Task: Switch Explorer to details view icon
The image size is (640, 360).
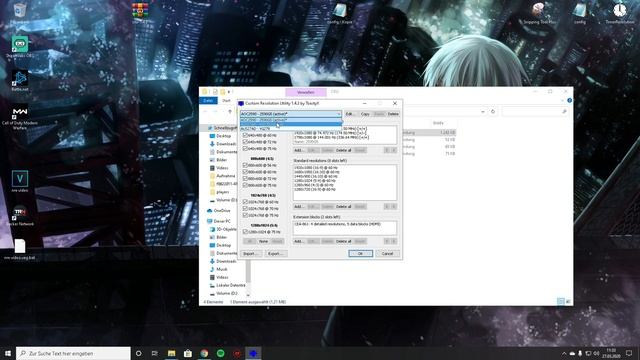Action: [x=561, y=301]
